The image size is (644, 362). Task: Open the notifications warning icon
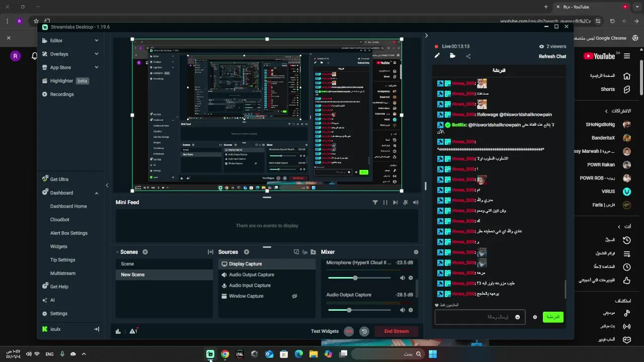[133, 331]
